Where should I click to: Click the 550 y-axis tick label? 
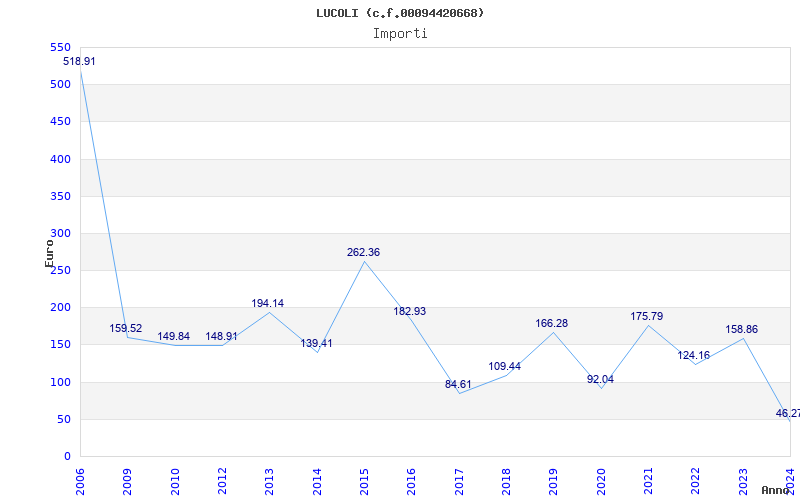point(60,47)
